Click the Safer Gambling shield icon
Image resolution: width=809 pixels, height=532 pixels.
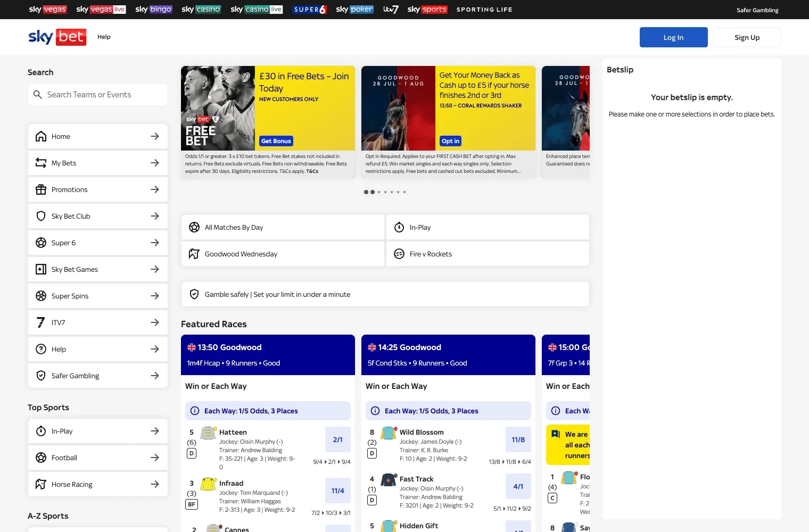click(41, 376)
